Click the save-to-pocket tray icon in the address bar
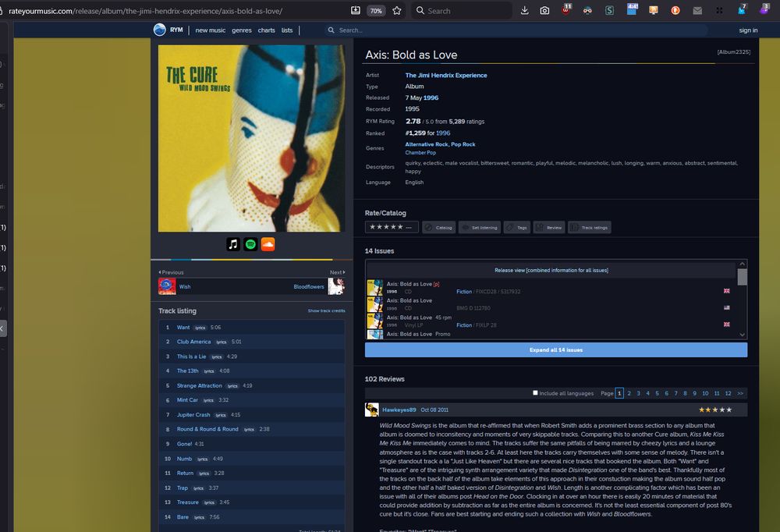 (356, 10)
